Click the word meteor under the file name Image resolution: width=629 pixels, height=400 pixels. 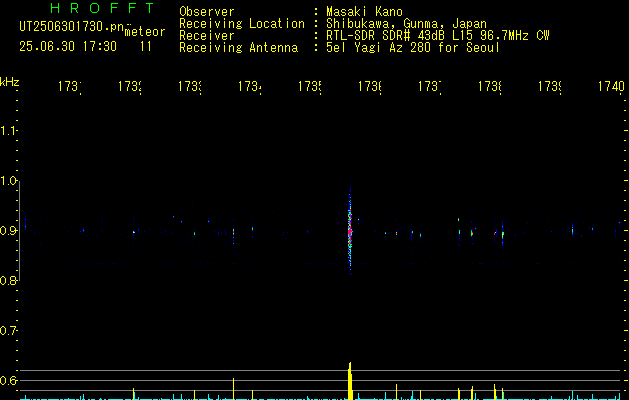(145, 32)
